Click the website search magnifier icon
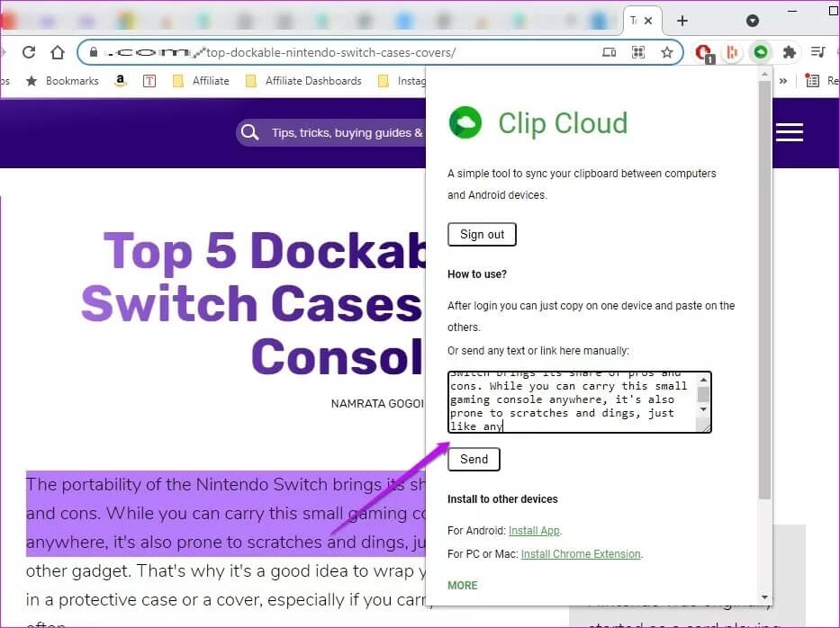840x628 pixels. [x=249, y=132]
